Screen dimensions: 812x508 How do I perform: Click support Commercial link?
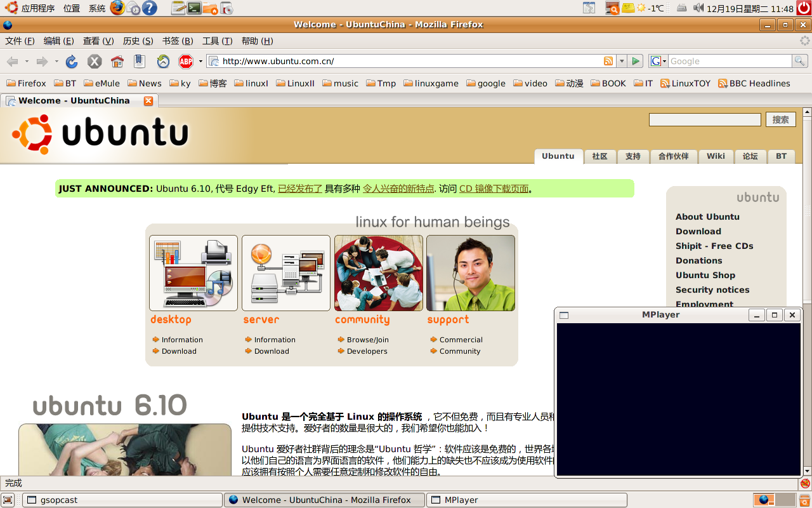click(x=461, y=340)
